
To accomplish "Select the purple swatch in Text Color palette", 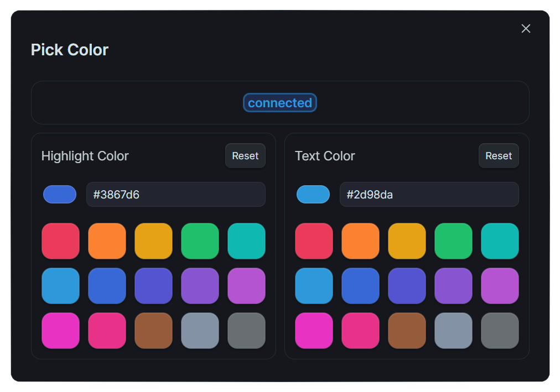I will tap(453, 285).
